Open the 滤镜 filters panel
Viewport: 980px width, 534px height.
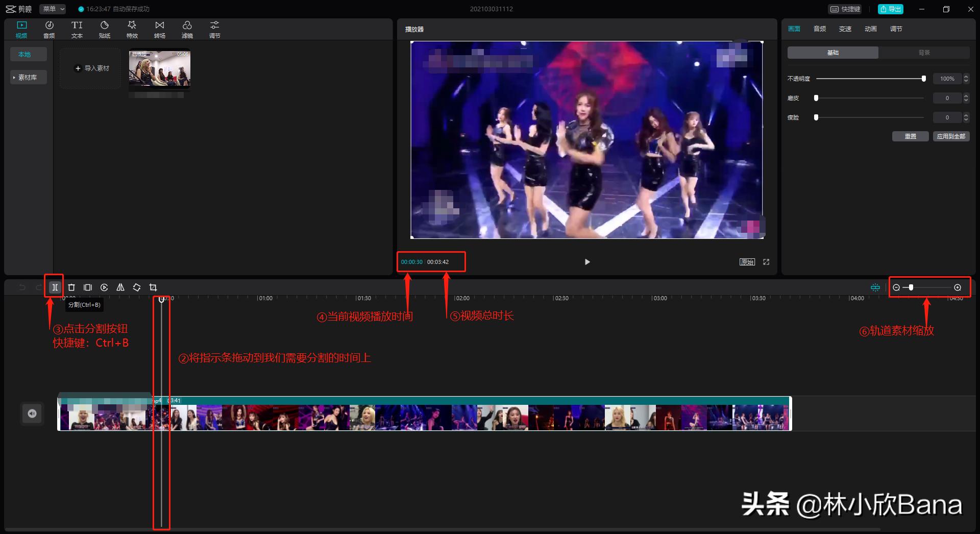tap(187, 30)
